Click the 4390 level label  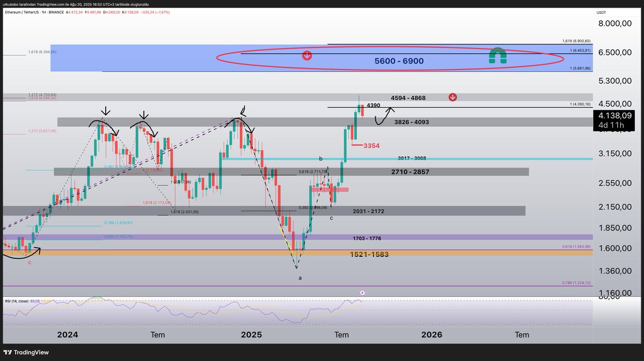pos(374,105)
